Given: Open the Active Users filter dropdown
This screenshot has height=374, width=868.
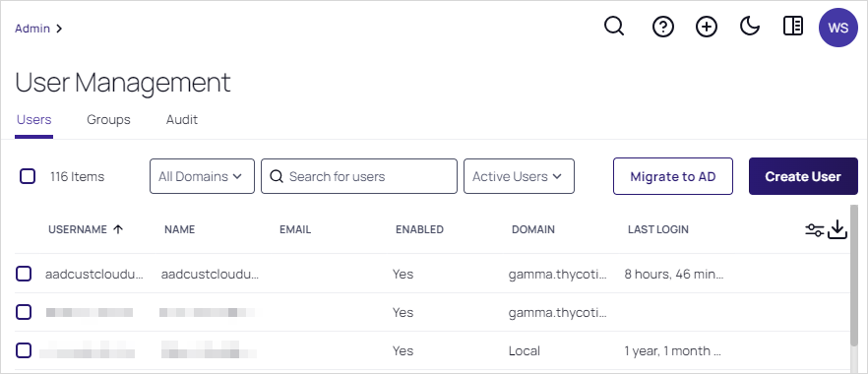Looking at the screenshot, I should tap(519, 176).
